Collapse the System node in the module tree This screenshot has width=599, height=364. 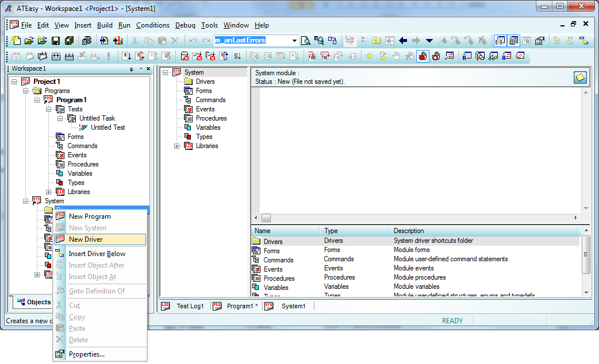coord(166,72)
